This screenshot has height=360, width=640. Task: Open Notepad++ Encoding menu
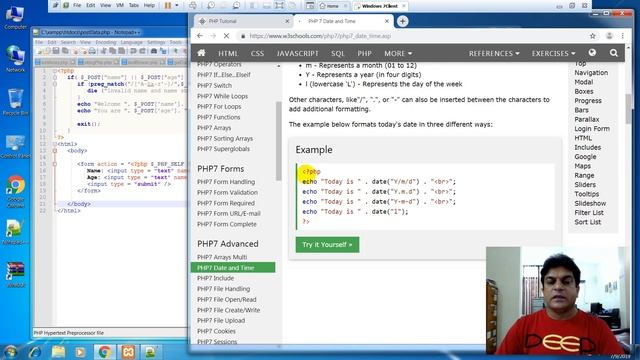(x=106, y=42)
